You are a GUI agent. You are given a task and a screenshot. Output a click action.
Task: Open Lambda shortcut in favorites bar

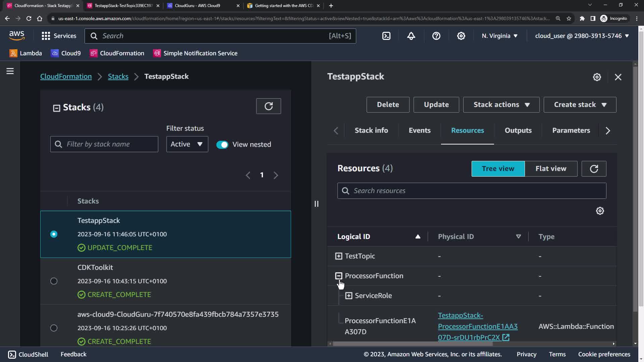26,53
